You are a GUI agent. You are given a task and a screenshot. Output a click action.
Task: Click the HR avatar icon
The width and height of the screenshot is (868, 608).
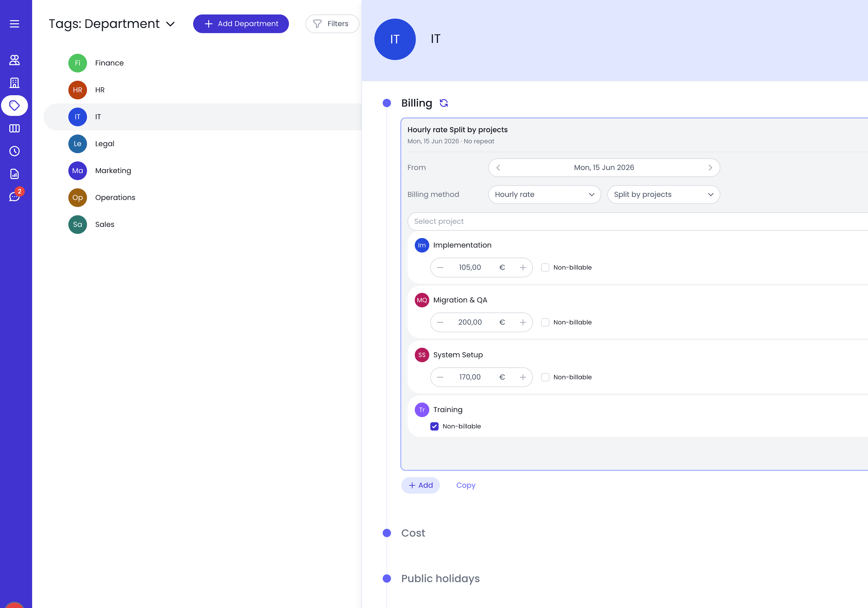77,90
